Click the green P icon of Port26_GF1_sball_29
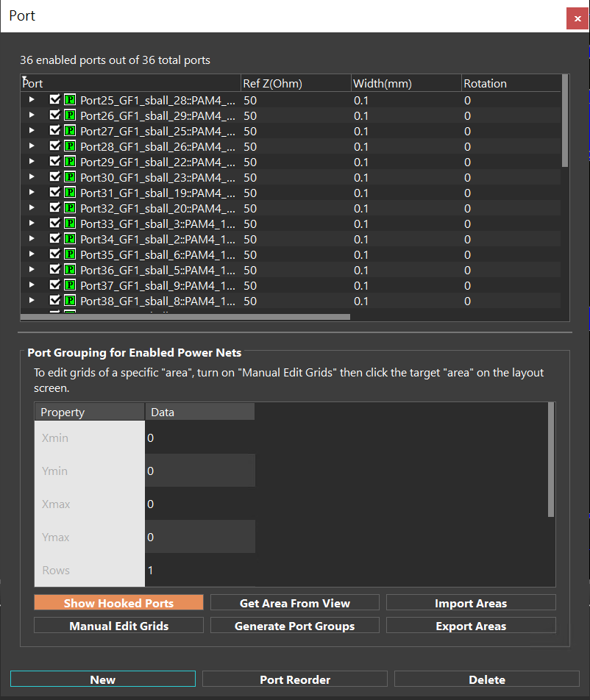Viewport: 590px width, 700px height. pyautogui.click(x=70, y=115)
